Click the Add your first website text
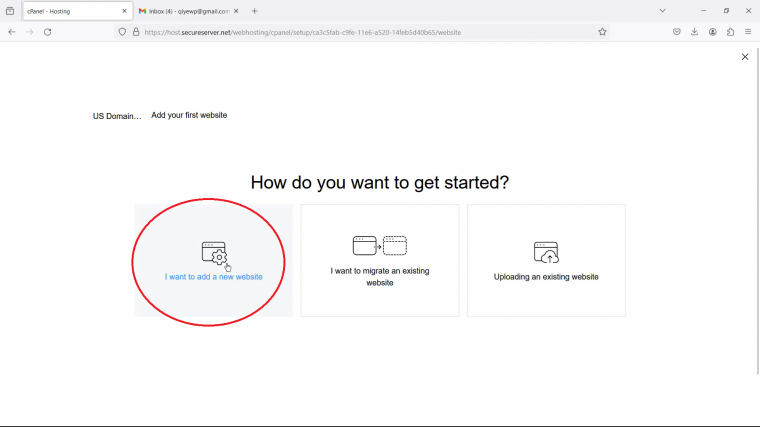Viewport: 760px width, 427px height. [x=189, y=115]
